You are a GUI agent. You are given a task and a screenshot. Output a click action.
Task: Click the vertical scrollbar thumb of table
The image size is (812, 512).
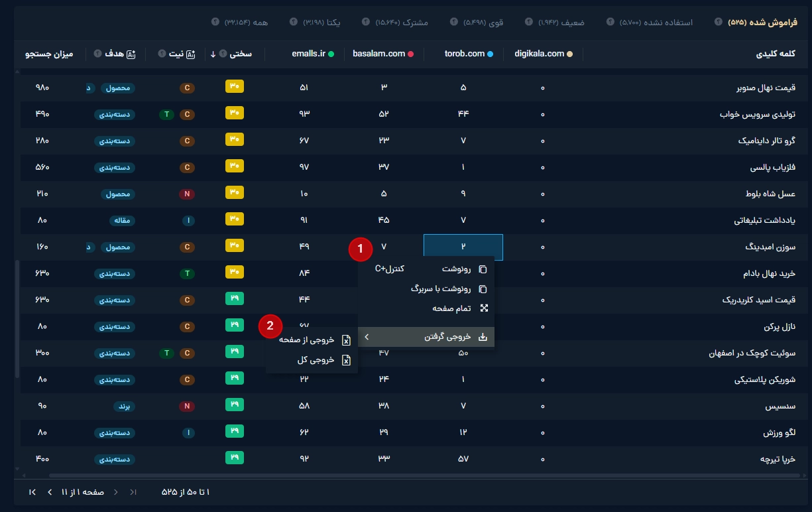point(17,319)
